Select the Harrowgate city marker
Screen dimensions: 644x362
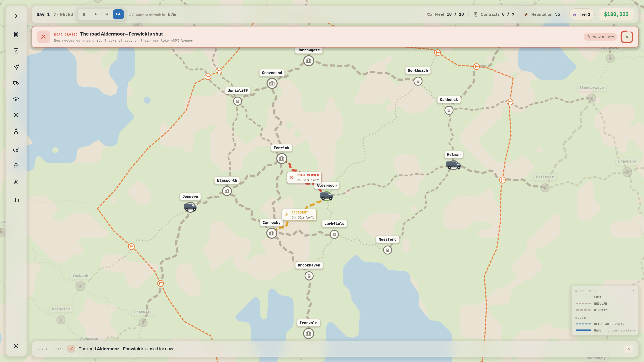(309, 61)
